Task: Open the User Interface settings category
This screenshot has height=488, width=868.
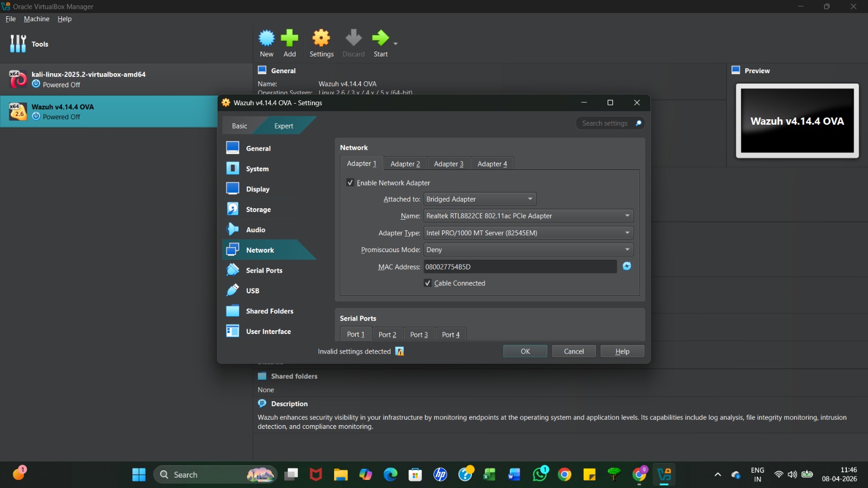Action: pos(268,331)
